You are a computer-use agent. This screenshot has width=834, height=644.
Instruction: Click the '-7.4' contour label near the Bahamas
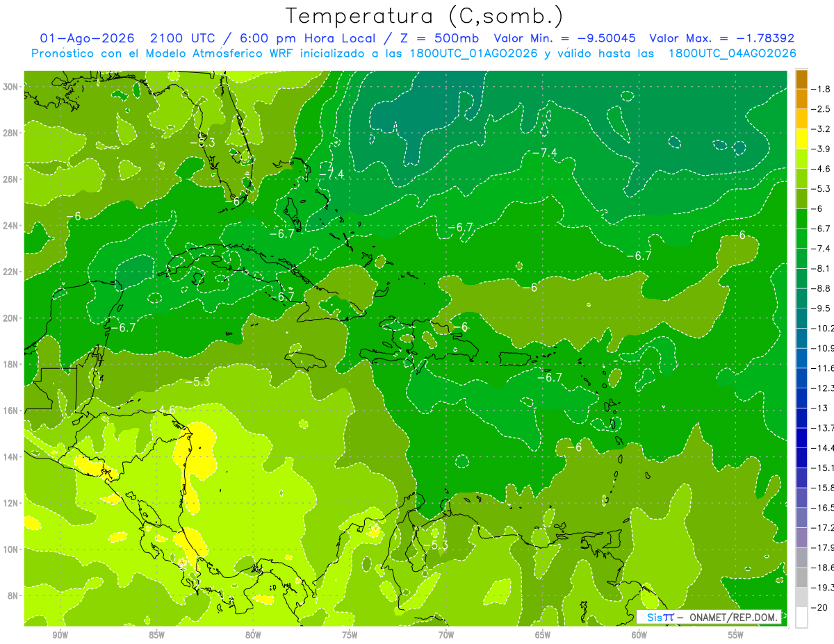(x=332, y=173)
